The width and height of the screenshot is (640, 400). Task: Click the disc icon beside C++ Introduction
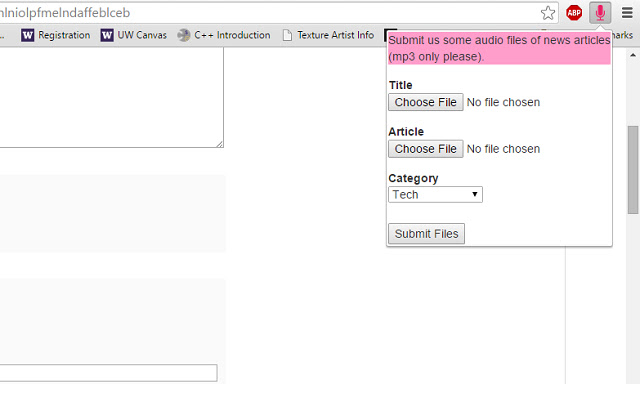(184, 35)
